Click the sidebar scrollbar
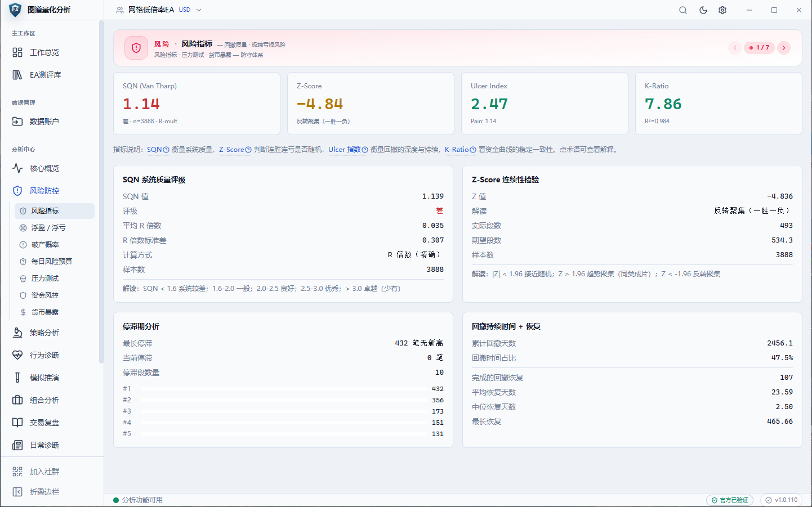 pyautogui.click(x=101, y=191)
